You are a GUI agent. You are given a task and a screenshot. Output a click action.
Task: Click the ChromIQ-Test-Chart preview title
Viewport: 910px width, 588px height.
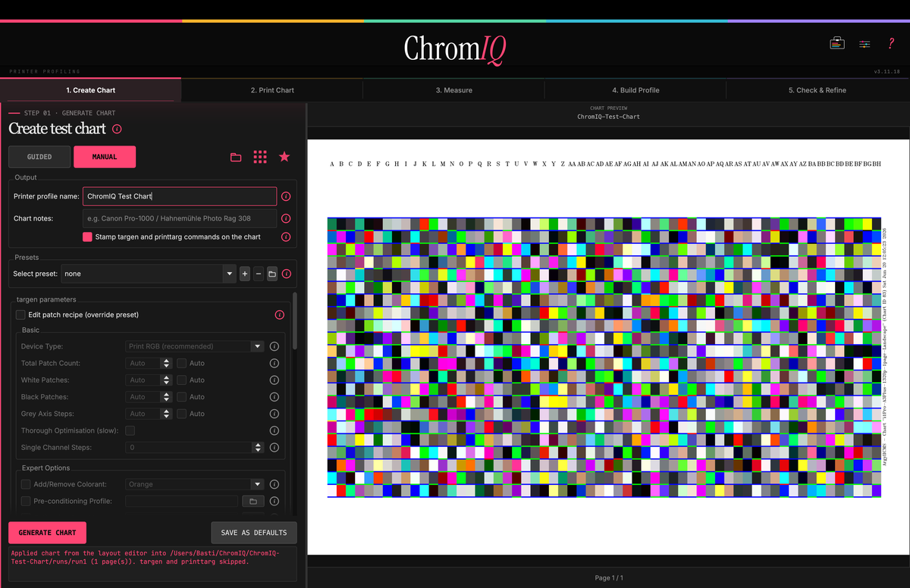[x=608, y=117]
